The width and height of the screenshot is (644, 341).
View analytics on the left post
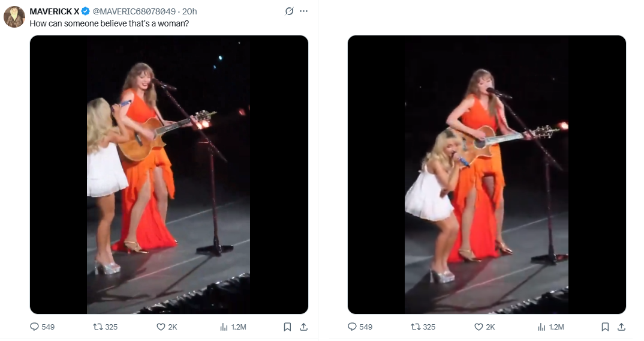click(x=224, y=327)
